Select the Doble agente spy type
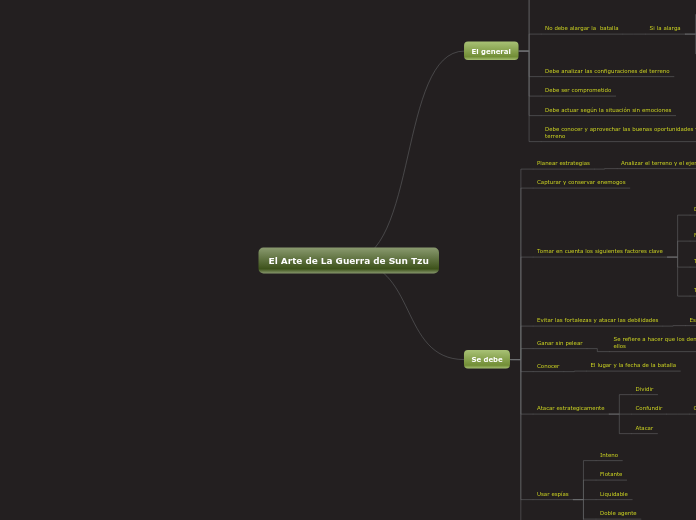The image size is (696, 520). click(x=618, y=513)
